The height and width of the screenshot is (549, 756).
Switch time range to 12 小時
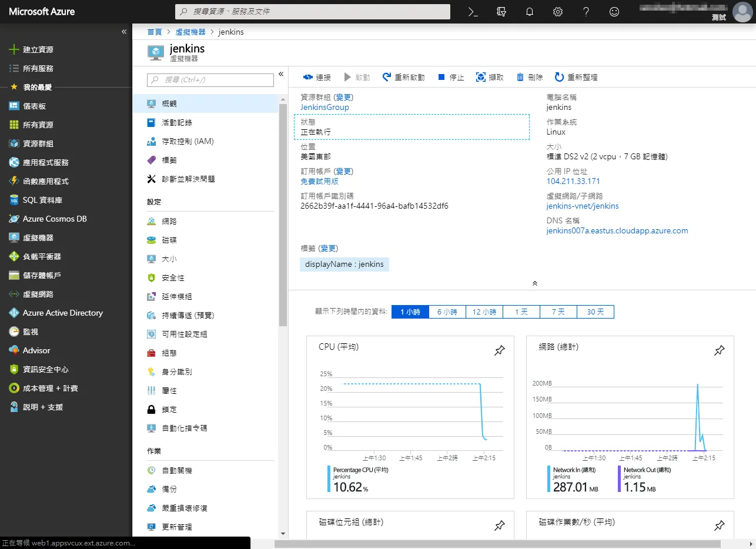[484, 312]
